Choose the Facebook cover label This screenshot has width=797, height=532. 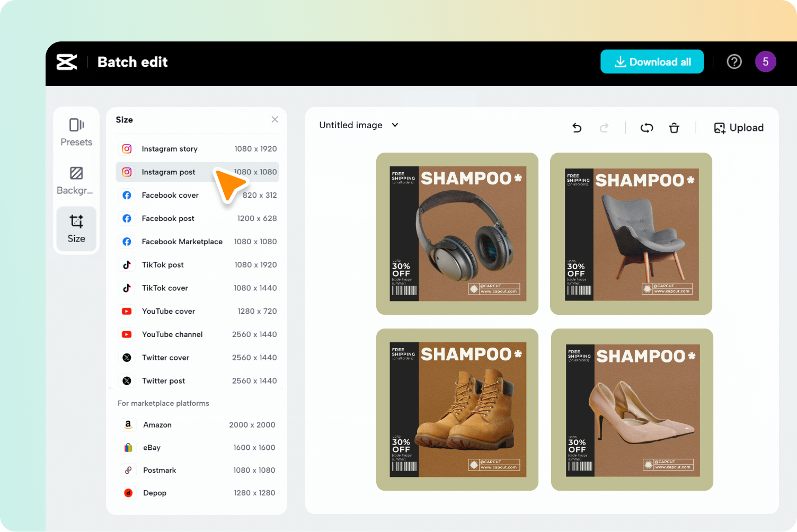point(170,196)
